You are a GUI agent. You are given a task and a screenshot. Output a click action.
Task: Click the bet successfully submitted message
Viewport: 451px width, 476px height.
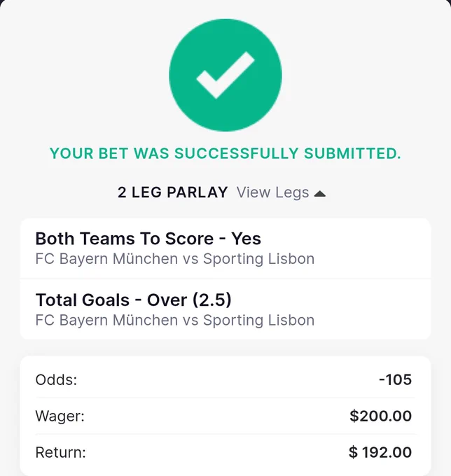tap(225, 153)
